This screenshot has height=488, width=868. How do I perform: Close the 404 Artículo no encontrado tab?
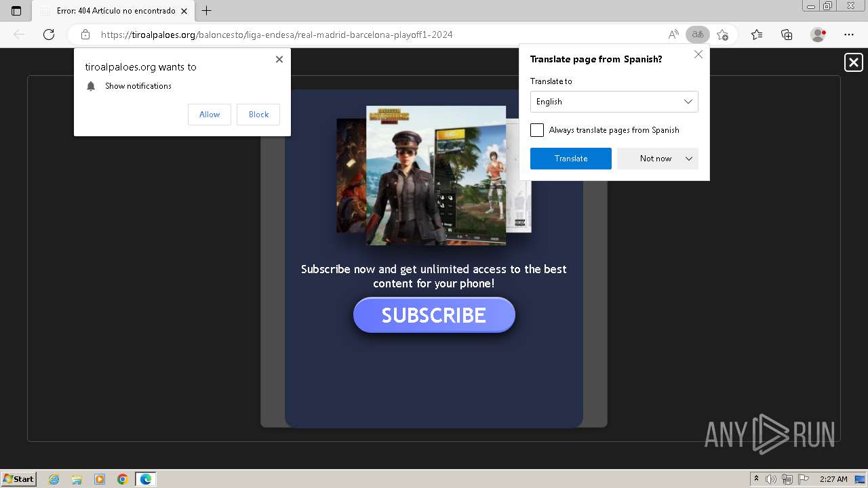pyautogui.click(x=184, y=11)
